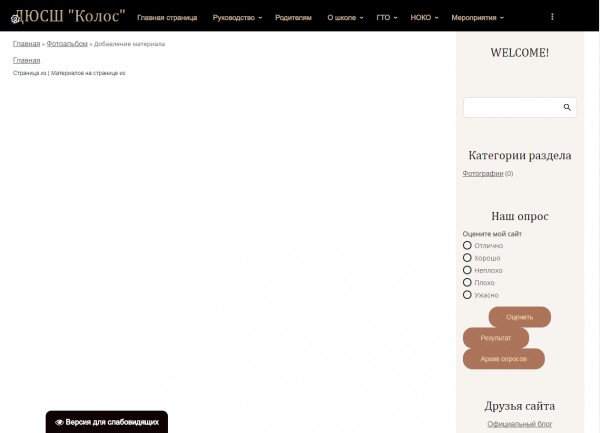Open the ГТО dropdown menu
The width and height of the screenshot is (600, 433).
pos(386,18)
